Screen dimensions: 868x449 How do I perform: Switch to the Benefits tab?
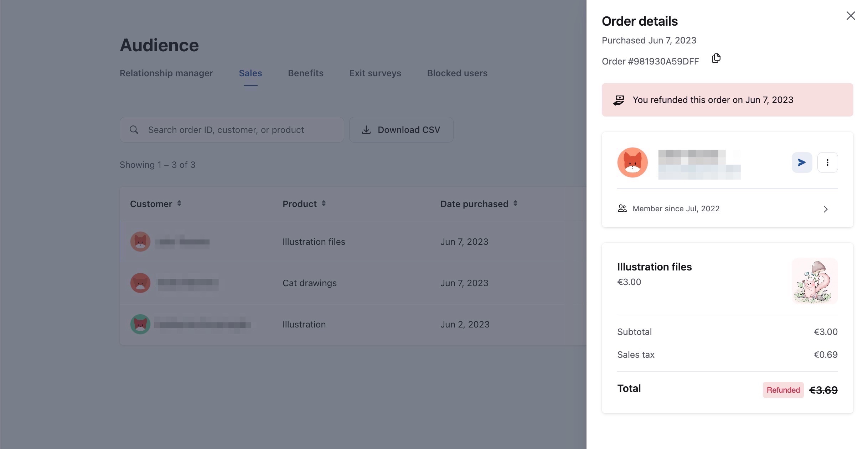(305, 73)
